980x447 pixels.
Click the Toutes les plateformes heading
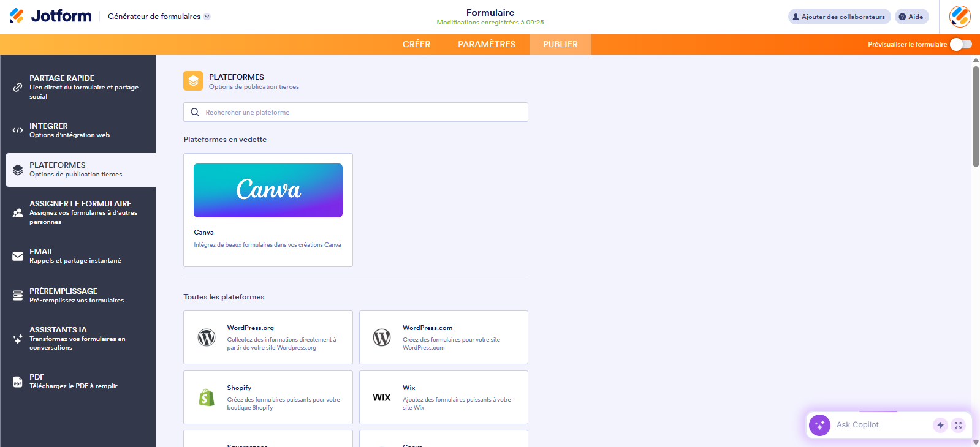tap(224, 297)
